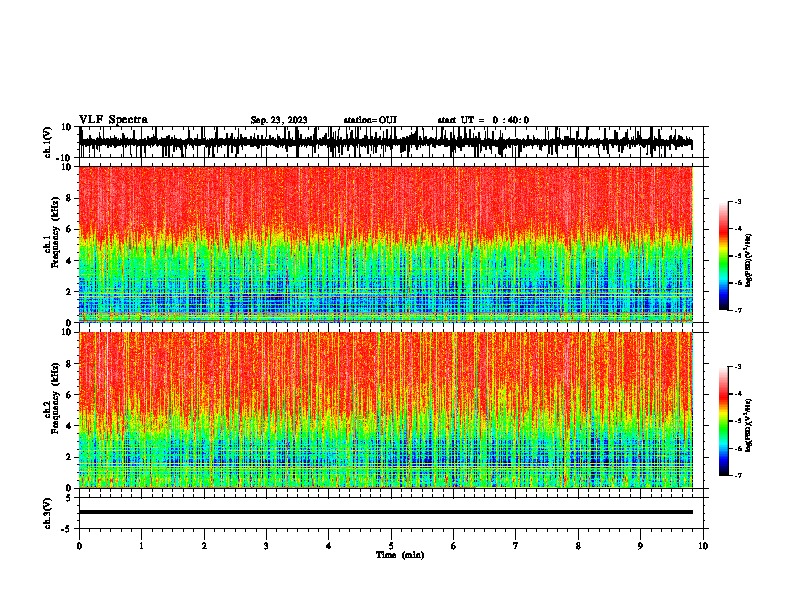Click time axis tick label '9'
Viewport: 792px width, 612px height.
(640, 546)
